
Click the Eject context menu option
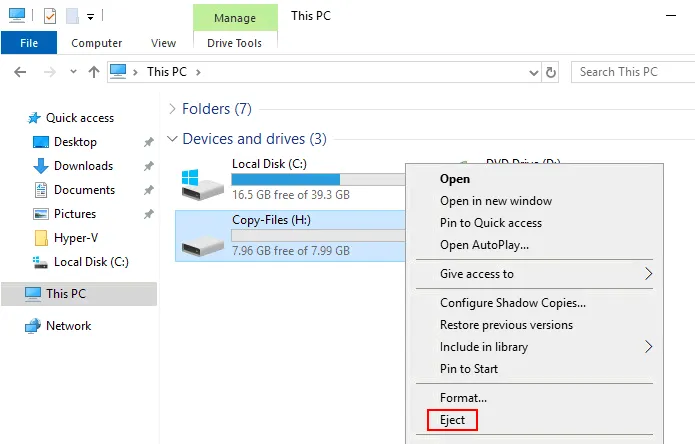(452, 420)
